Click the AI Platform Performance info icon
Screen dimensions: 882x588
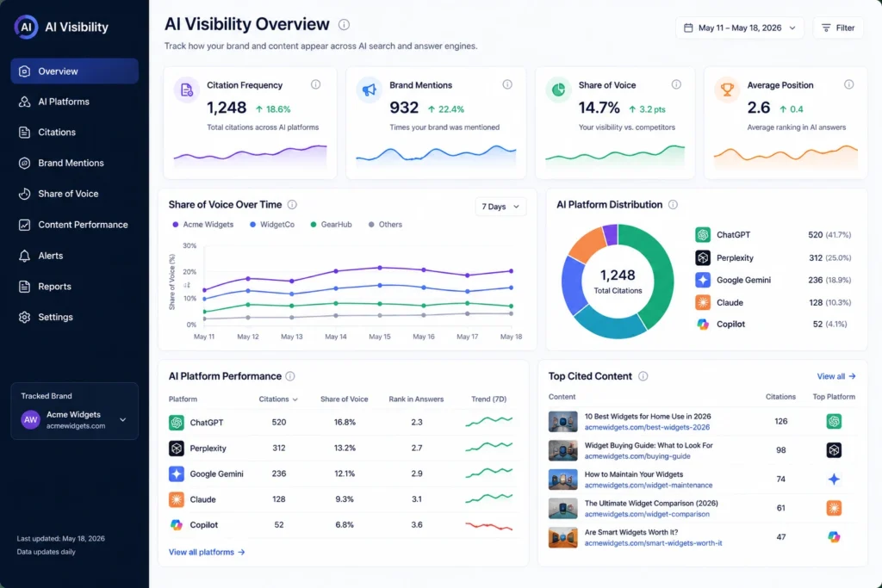pyautogui.click(x=289, y=376)
